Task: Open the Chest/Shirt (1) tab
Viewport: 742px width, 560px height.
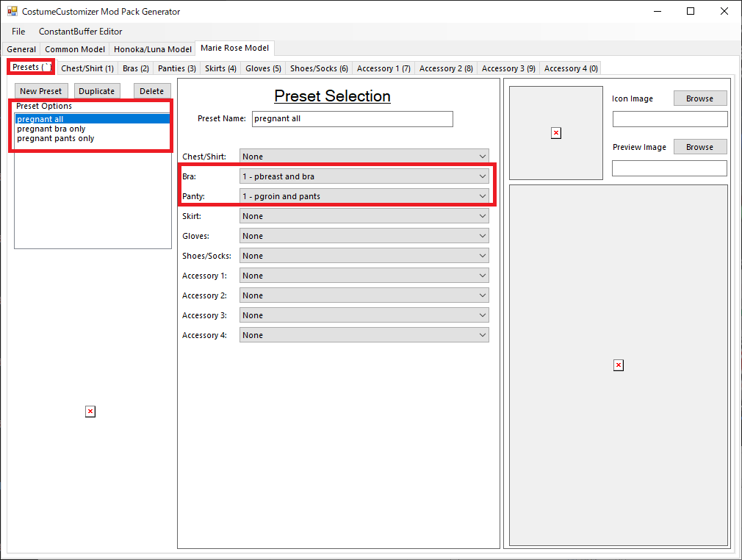Action: 87,68
